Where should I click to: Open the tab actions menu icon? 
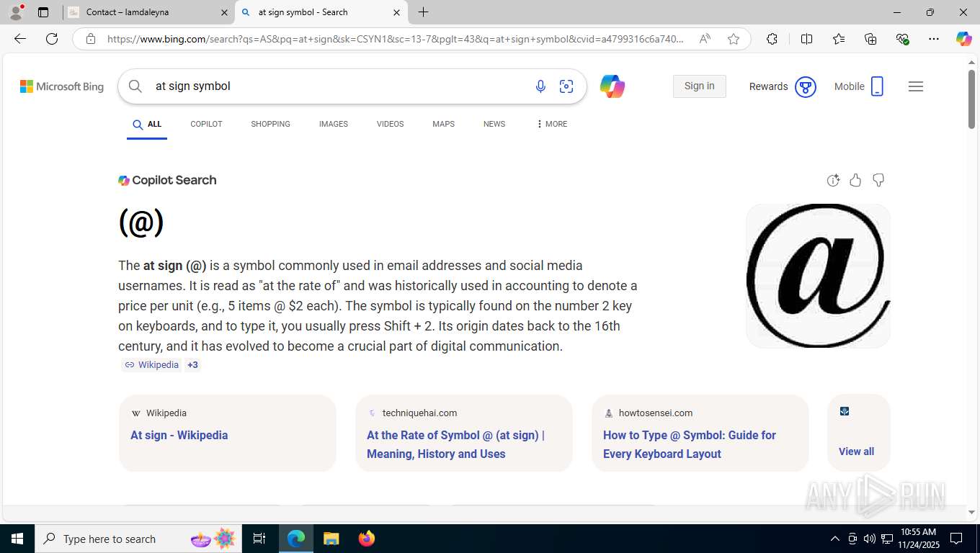[x=43, y=12]
